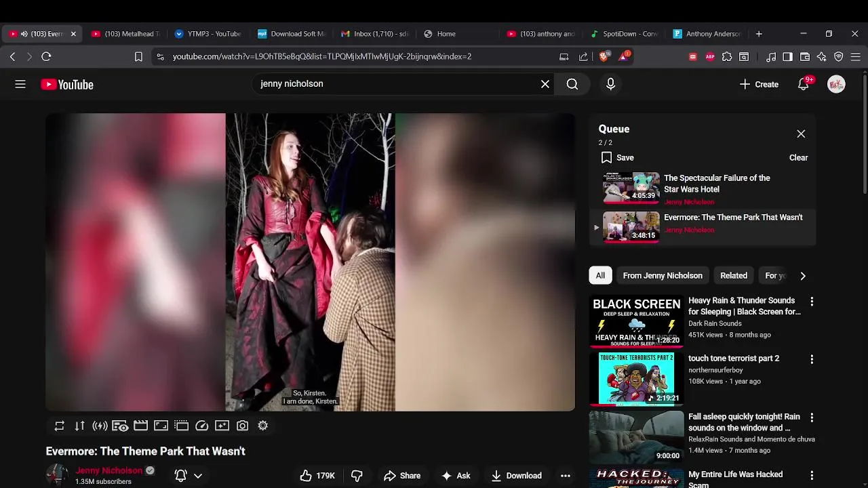The width and height of the screenshot is (868, 488).
Task: Open Jenny Nicholson channel name link
Action: coord(109,470)
